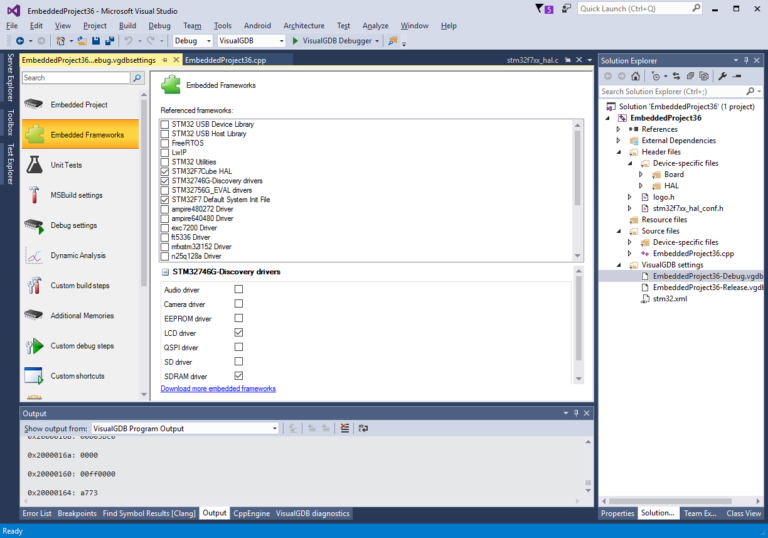Viewport: 768px width, 538px height.
Task: Uncheck the STM32746G-Discovery drivers framework
Action: [x=165, y=181]
